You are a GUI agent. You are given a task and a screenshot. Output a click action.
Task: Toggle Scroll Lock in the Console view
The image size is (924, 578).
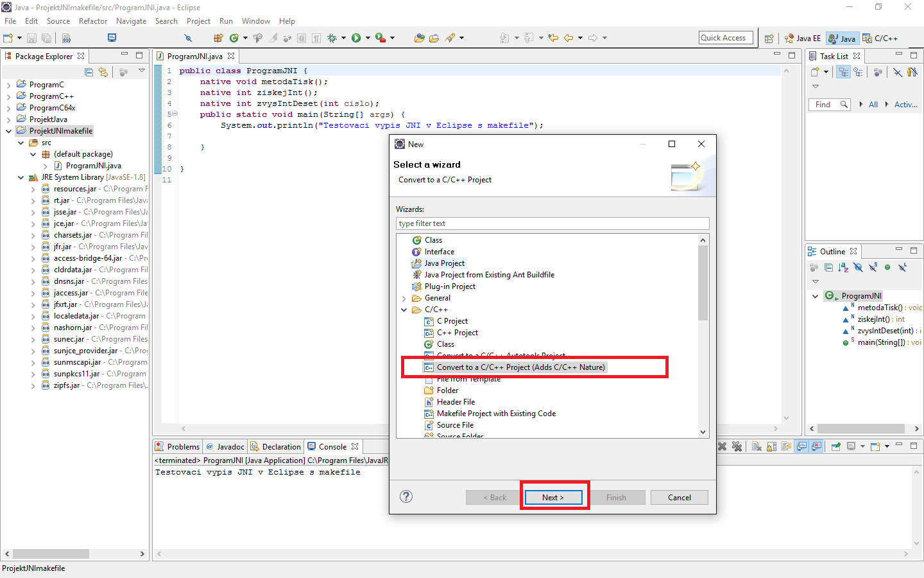click(771, 446)
